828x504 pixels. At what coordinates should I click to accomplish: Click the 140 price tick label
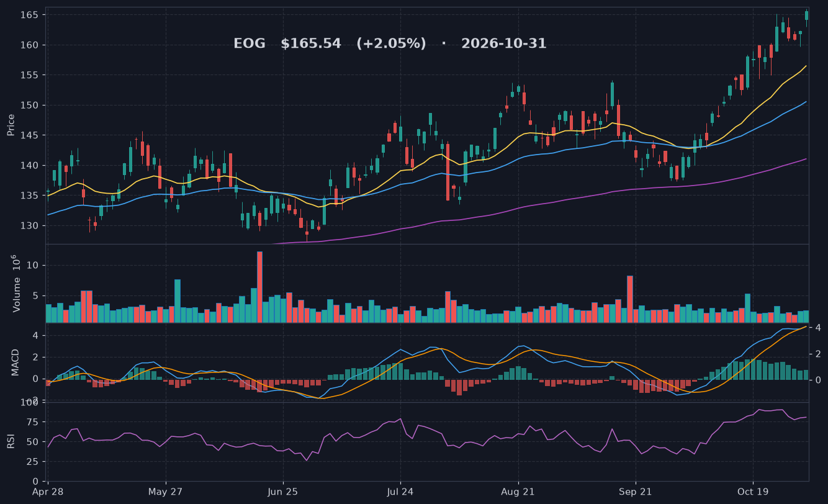click(31, 166)
